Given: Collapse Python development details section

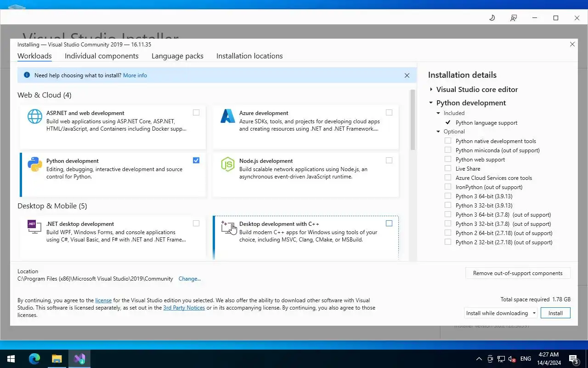Looking at the screenshot, I should 431,103.
